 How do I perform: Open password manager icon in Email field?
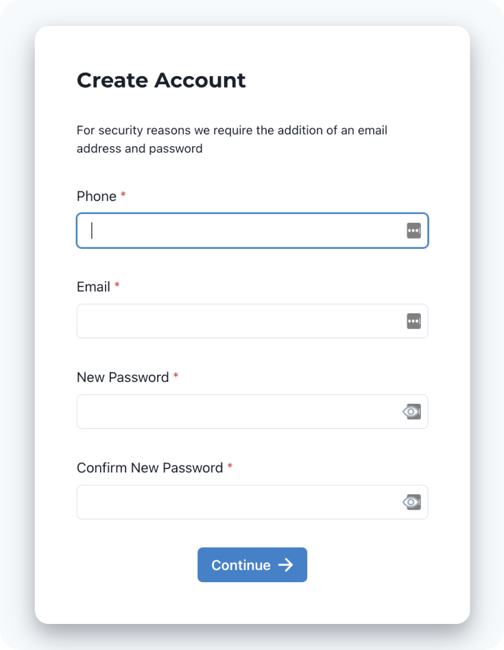(x=414, y=321)
